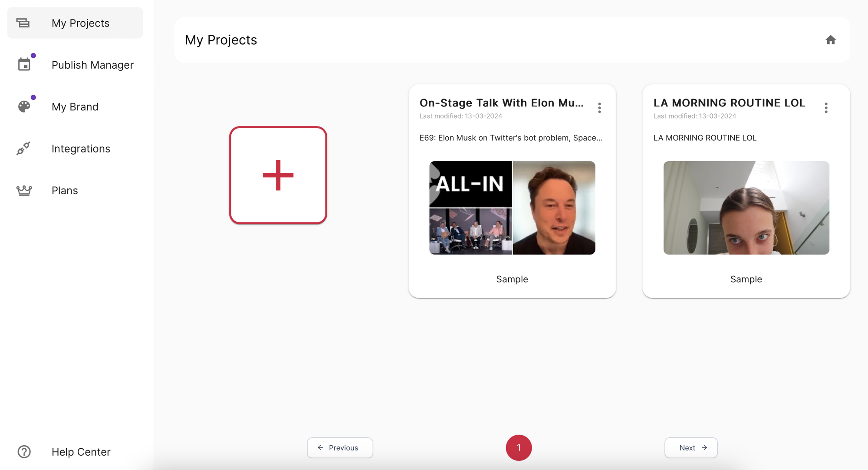Image resolution: width=868 pixels, height=470 pixels.
Task: Click the Plans crown icon
Action: pyautogui.click(x=24, y=190)
